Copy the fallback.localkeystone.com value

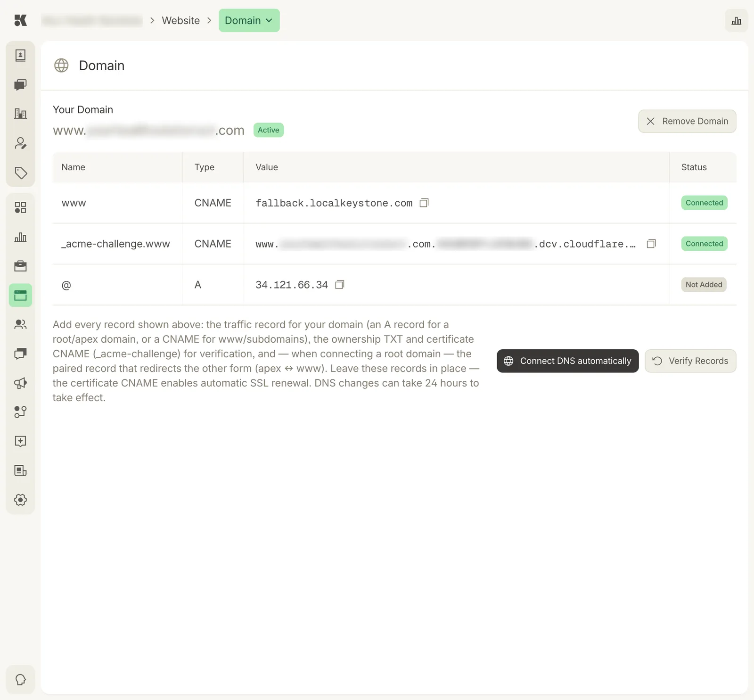click(x=424, y=203)
